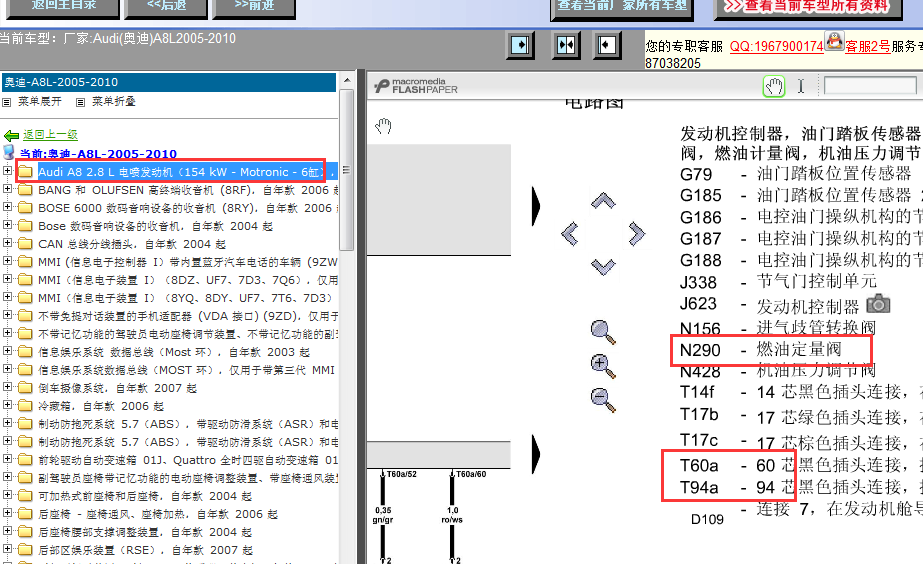This screenshot has height=564, width=923.
Task: Open the 客服2号 link
Action: click(868, 47)
